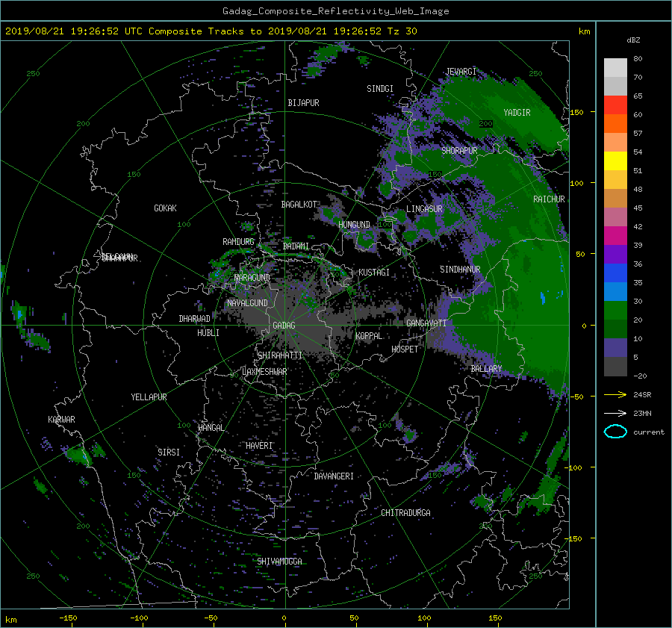
Task: Click the boxed 200 ring label near SHORAPUR
Action: pos(485,123)
